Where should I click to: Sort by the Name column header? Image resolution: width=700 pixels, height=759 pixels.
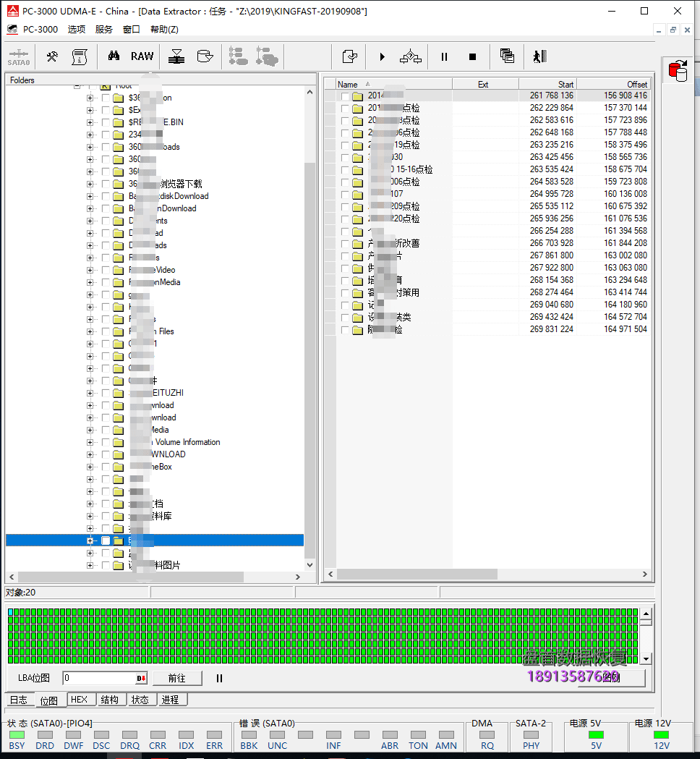pyautogui.click(x=394, y=84)
